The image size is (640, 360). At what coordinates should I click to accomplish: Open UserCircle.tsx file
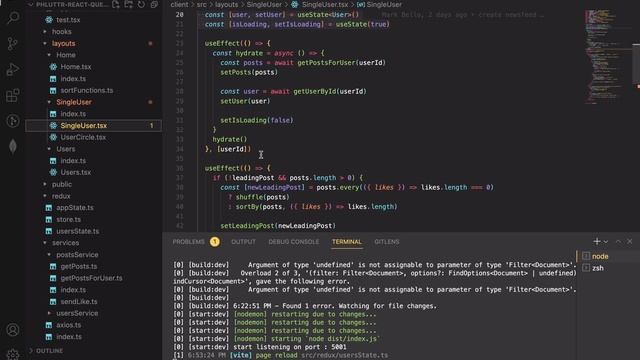coord(83,137)
